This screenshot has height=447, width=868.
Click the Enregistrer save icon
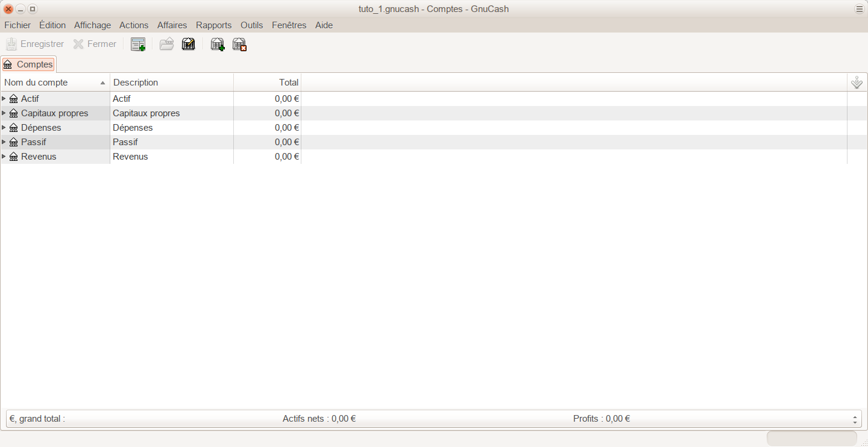(11, 44)
